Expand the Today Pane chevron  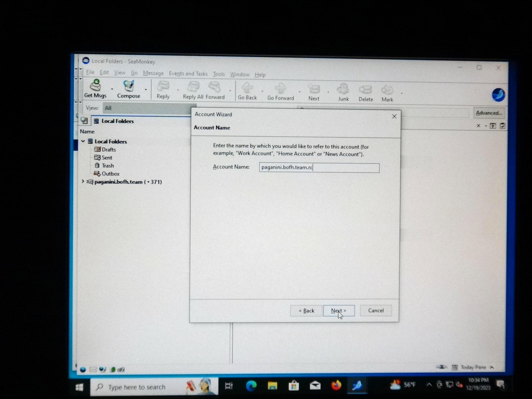point(492,367)
